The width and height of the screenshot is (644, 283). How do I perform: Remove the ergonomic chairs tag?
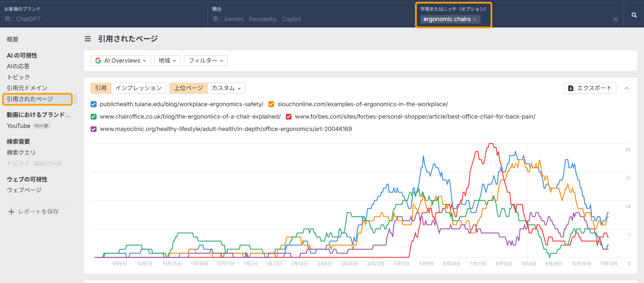coord(475,20)
